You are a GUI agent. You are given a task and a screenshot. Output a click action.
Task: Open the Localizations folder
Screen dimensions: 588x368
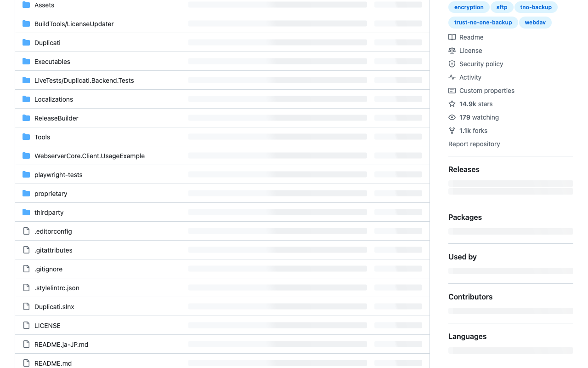[54, 99]
